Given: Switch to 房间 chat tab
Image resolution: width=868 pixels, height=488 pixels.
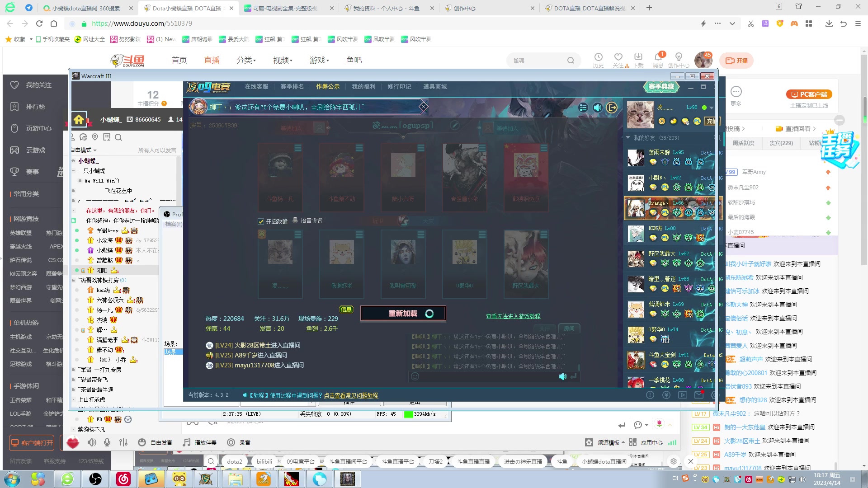Looking at the screenshot, I should pyautogui.click(x=569, y=328).
